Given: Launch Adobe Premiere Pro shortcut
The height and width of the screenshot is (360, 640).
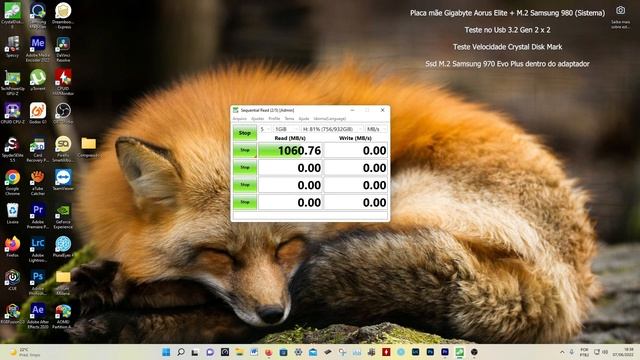Looking at the screenshot, I should (38, 216).
